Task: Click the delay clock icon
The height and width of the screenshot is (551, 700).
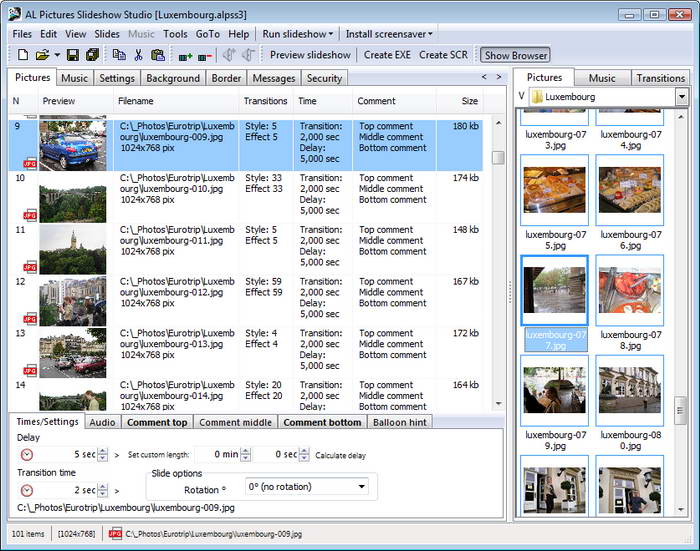Action: click(27, 455)
